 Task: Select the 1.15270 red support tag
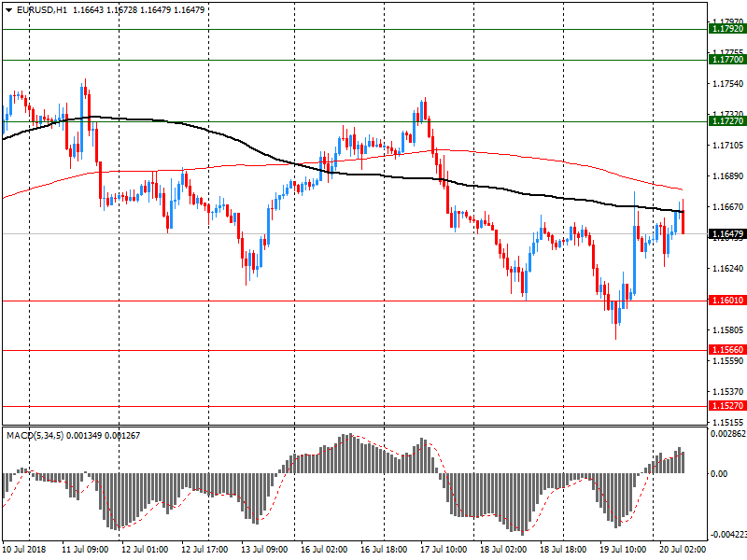pos(727,406)
